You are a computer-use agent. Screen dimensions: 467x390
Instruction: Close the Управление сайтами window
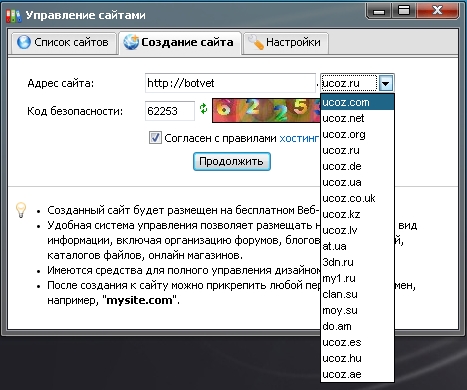coord(437,11)
